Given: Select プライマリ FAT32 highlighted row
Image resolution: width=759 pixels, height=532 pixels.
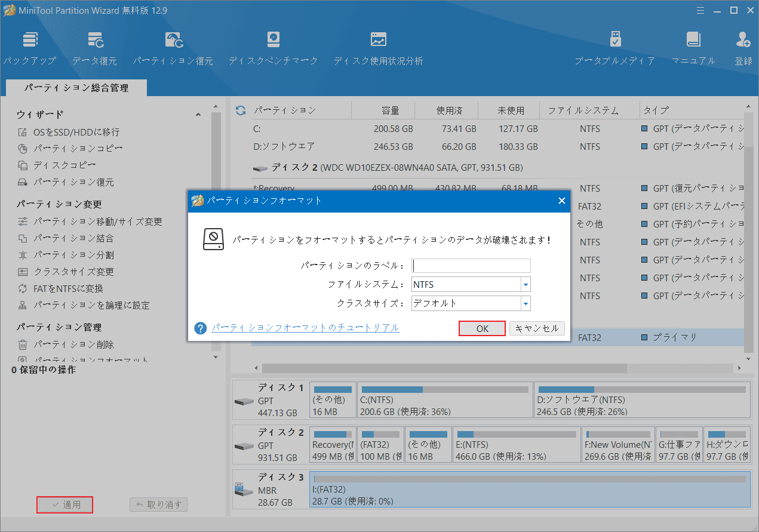Looking at the screenshot, I should [498, 337].
